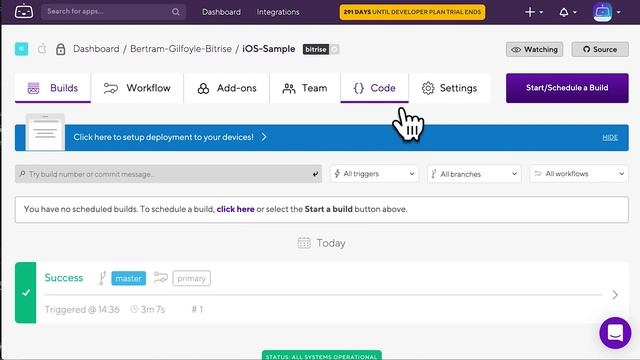Click Start/Schedule a Build button

pos(567,88)
